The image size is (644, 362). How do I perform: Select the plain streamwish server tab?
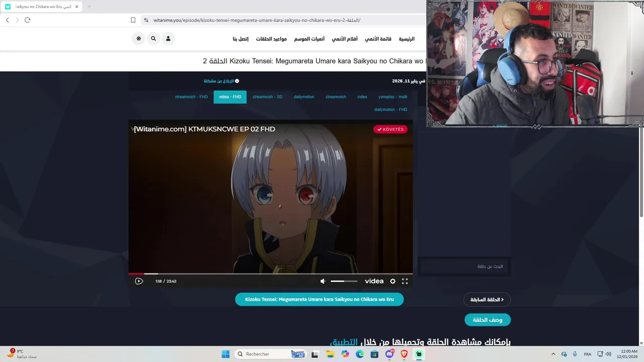click(x=336, y=97)
